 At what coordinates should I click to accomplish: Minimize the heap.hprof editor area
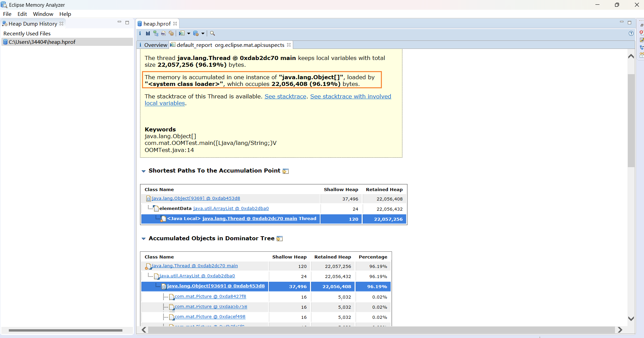pos(622,22)
